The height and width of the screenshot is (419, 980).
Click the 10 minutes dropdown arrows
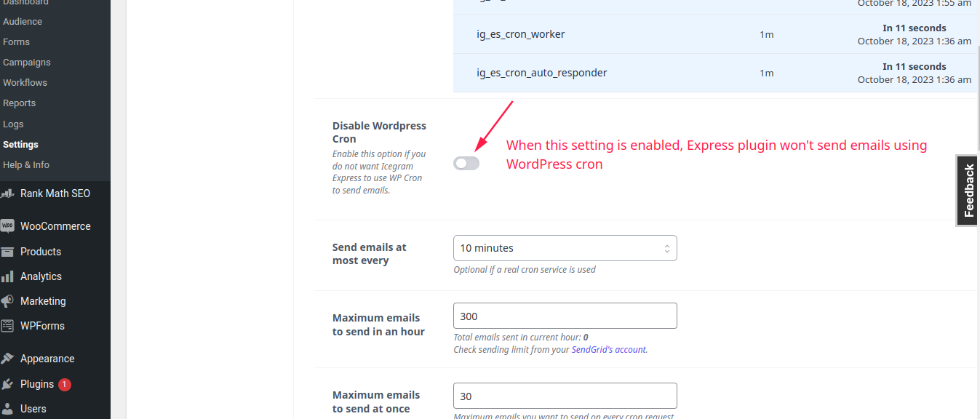click(x=666, y=249)
